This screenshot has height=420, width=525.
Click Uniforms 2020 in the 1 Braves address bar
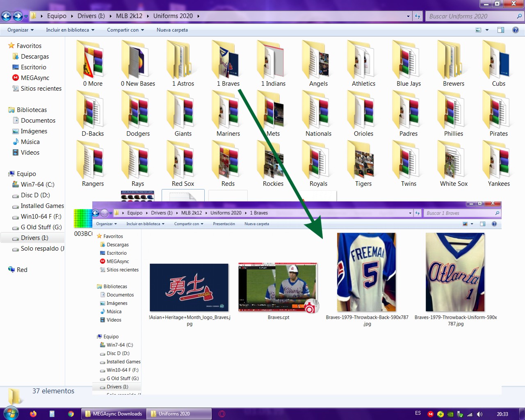pos(226,213)
